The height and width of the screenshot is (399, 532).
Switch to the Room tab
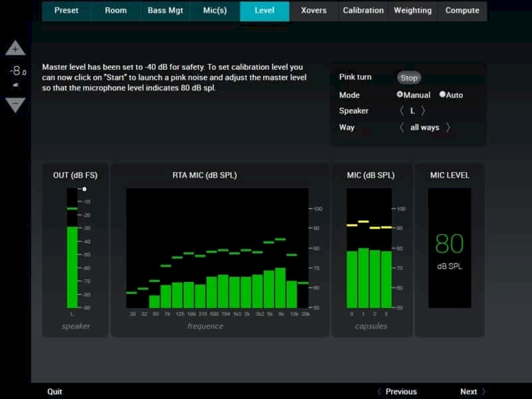click(116, 11)
